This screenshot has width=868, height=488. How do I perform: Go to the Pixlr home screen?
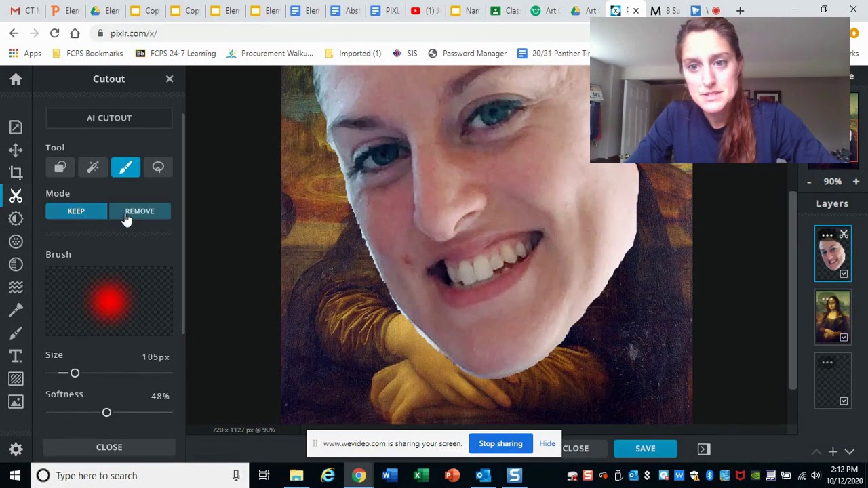[16, 79]
